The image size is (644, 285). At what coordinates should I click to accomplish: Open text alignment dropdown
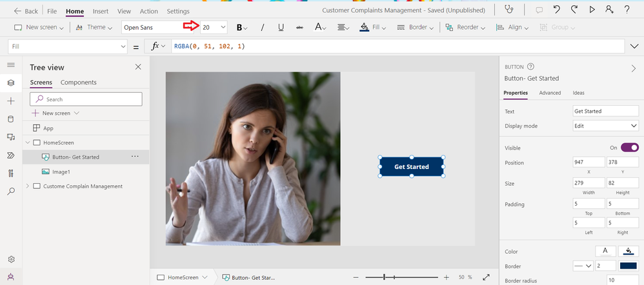(x=343, y=28)
